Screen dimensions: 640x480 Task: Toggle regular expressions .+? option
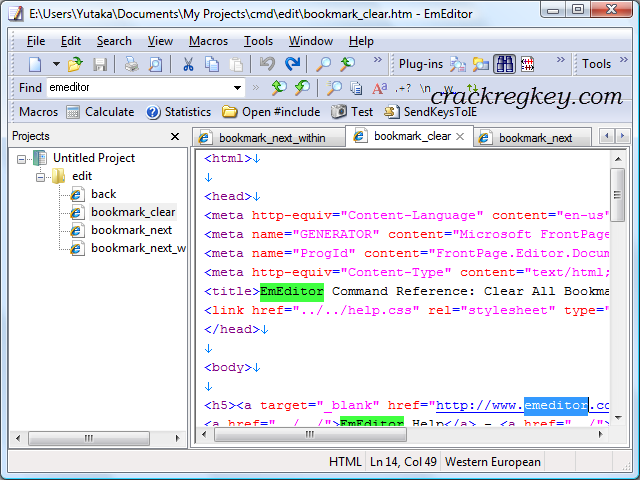tap(402, 88)
